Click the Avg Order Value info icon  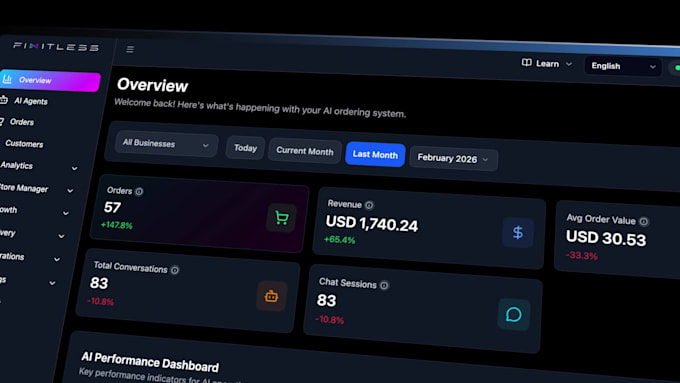(644, 222)
